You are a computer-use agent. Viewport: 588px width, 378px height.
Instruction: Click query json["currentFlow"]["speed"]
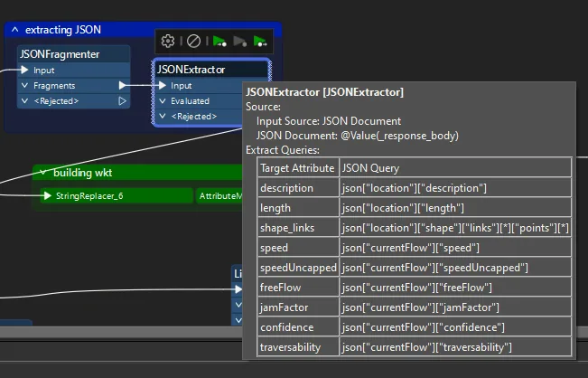pos(410,248)
